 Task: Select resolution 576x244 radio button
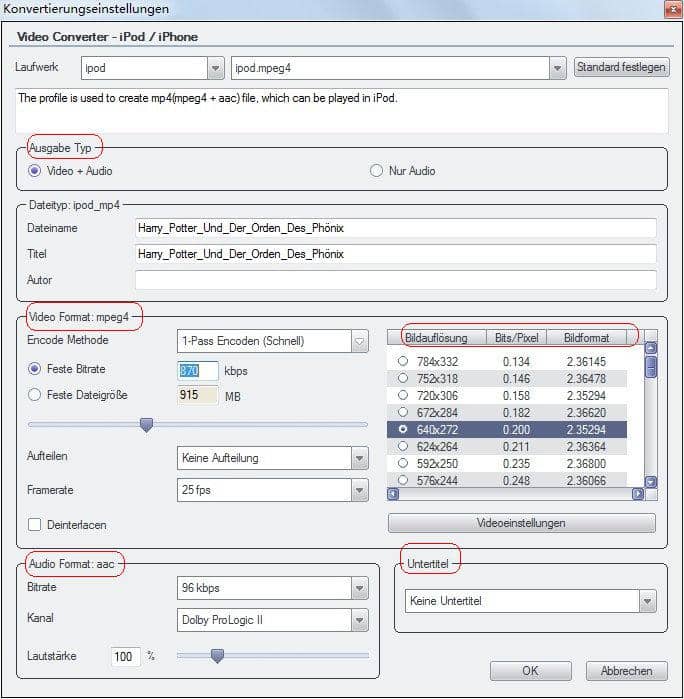point(403,480)
